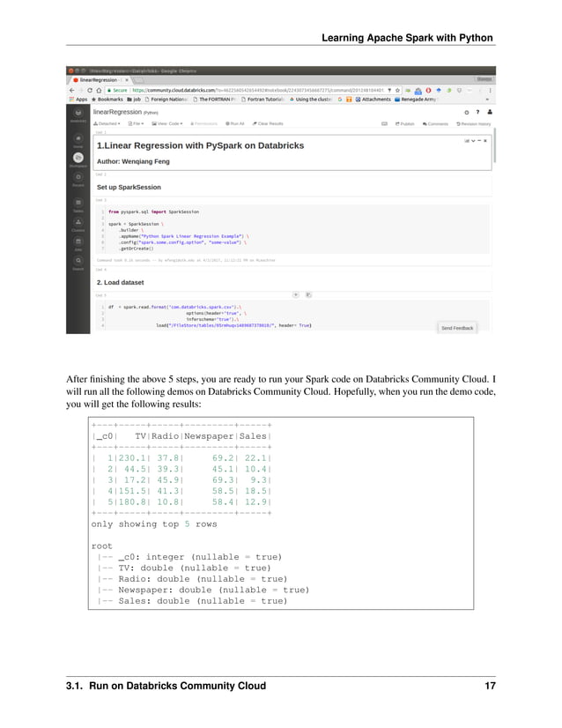Click the 'Newspaper' column header in output table

click(x=209, y=436)
